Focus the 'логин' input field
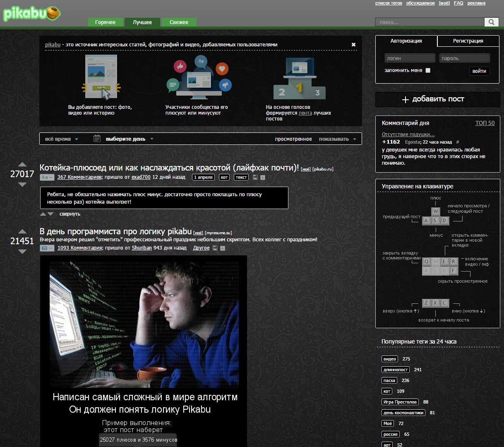Viewport: 504px width, 447px height. 410,58
